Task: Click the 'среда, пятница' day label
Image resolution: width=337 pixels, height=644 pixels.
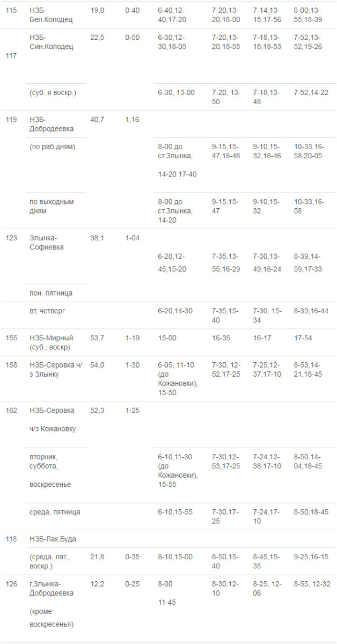Action: point(55,512)
